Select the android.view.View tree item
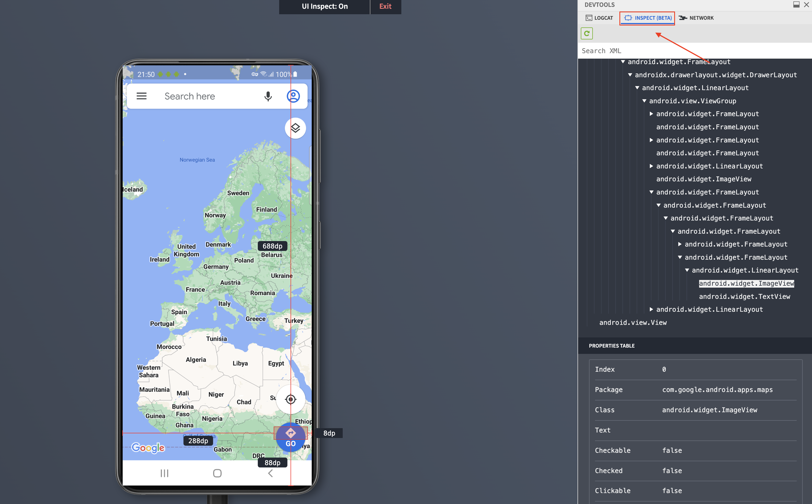Screen dimensions: 812x504 pyautogui.click(x=633, y=322)
